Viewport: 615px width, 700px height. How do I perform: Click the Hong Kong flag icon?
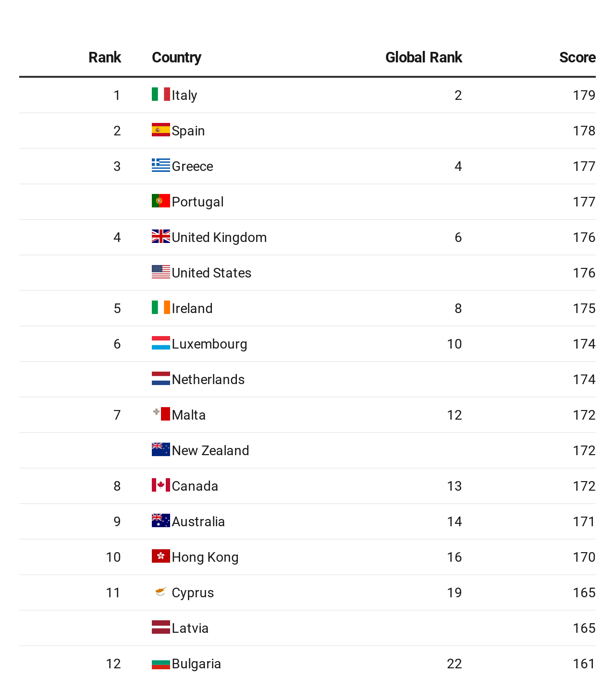point(160,556)
